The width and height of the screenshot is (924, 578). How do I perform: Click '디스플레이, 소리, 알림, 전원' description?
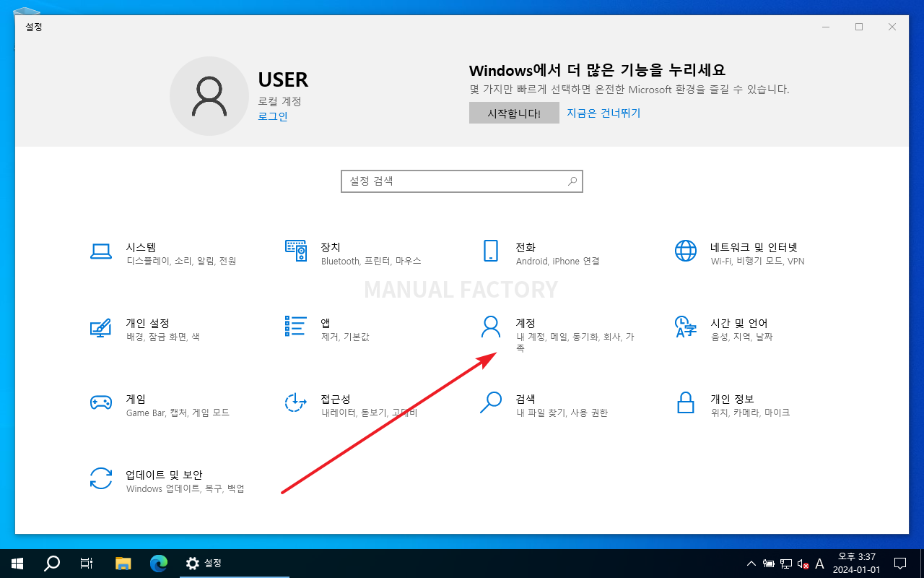181,261
